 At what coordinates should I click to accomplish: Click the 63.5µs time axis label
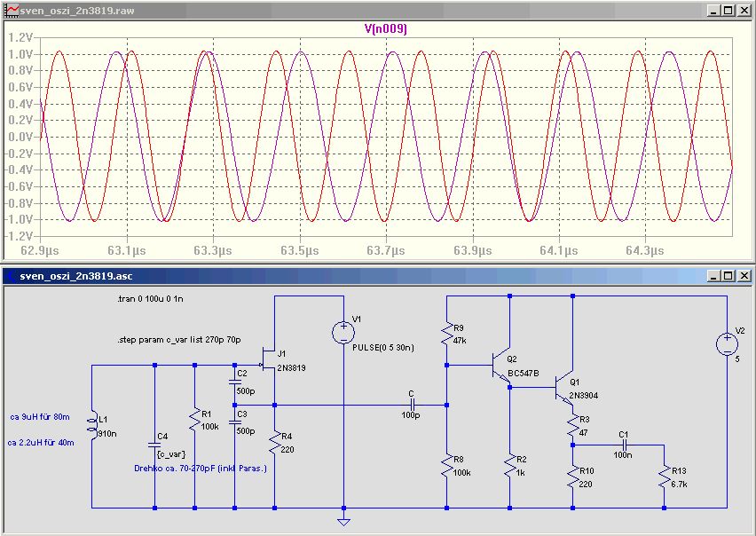click(299, 250)
